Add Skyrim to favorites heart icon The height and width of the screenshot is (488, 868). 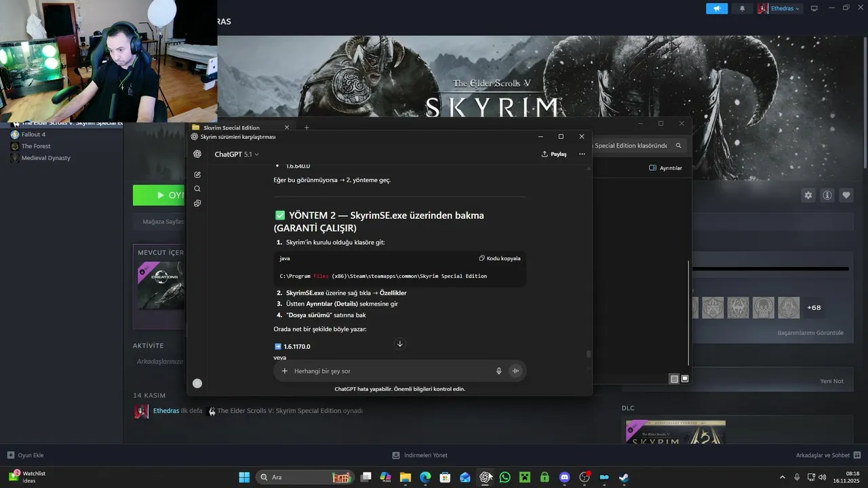tap(846, 195)
